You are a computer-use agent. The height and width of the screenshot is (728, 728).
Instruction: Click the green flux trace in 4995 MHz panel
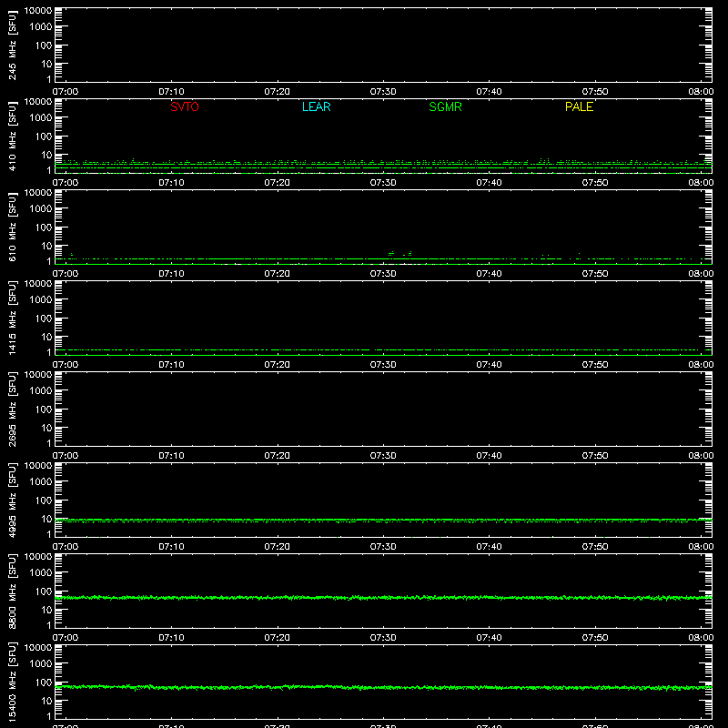[383, 521]
